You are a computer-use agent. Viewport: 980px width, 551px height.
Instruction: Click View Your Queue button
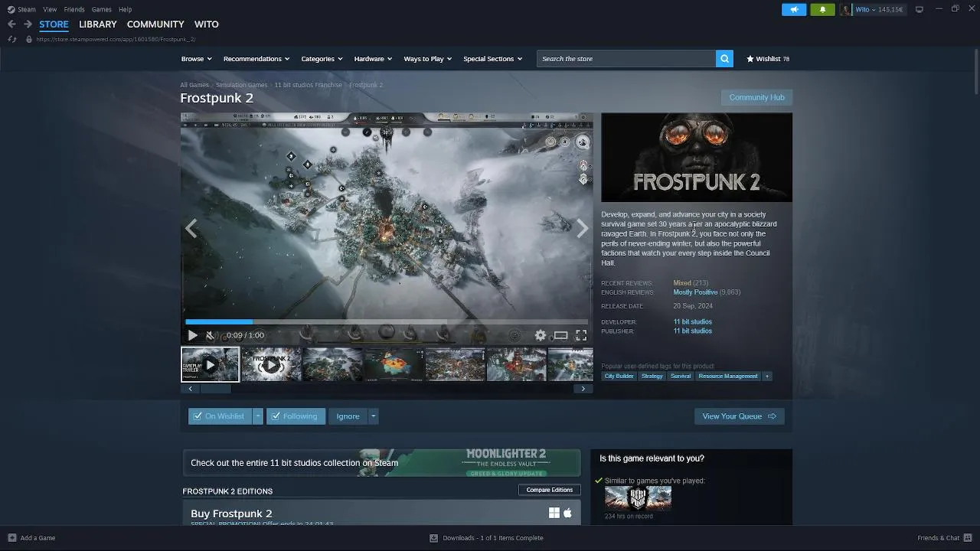[x=739, y=416]
